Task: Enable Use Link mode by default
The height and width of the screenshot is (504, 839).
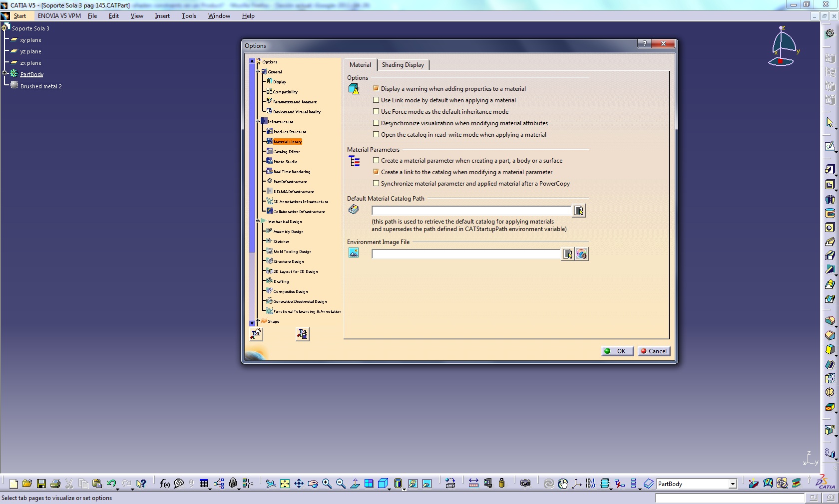Action: [376, 100]
